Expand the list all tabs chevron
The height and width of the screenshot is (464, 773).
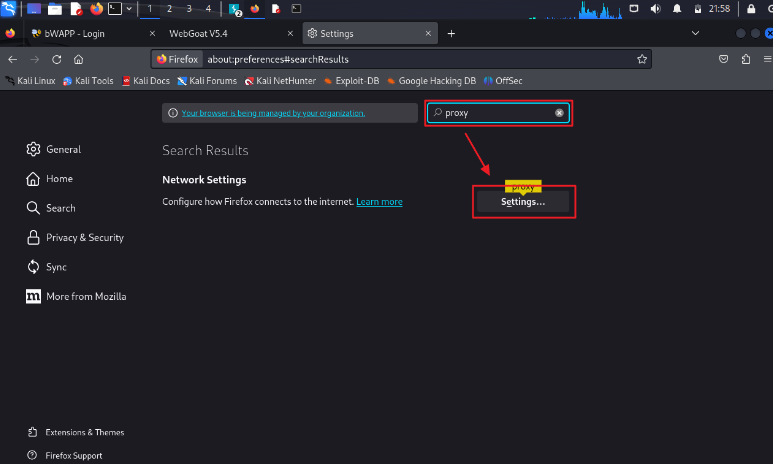(x=695, y=33)
